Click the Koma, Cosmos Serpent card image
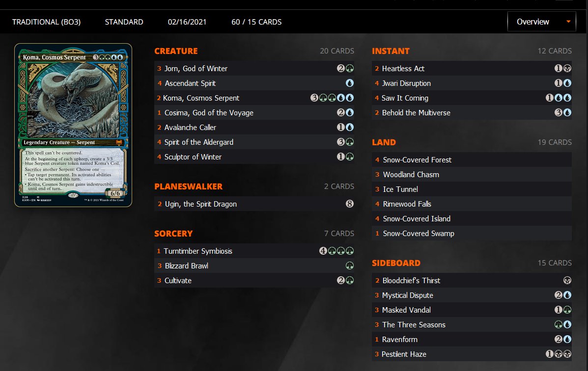The height and width of the screenshot is (371, 588). click(x=73, y=125)
